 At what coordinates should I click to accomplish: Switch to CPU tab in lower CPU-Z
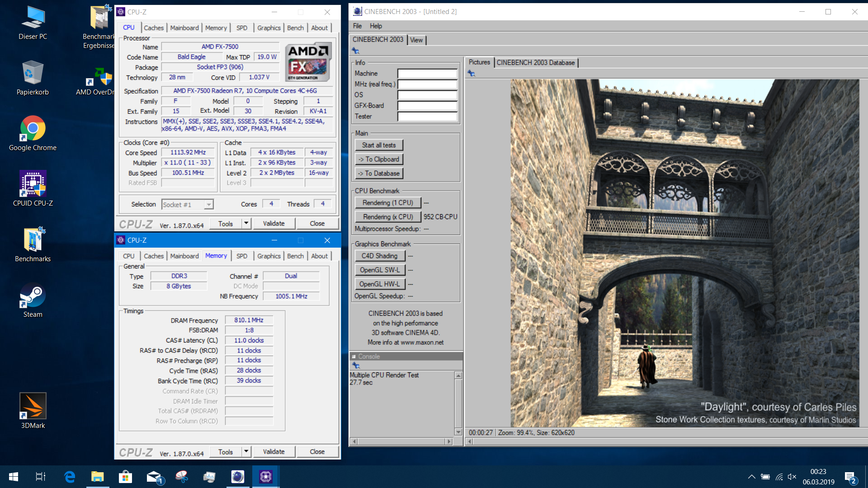point(129,256)
